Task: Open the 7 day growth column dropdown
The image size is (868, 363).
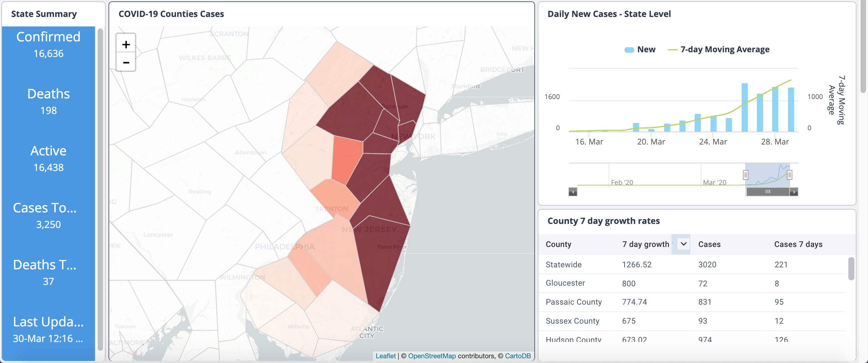Action: (x=684, y=244)
